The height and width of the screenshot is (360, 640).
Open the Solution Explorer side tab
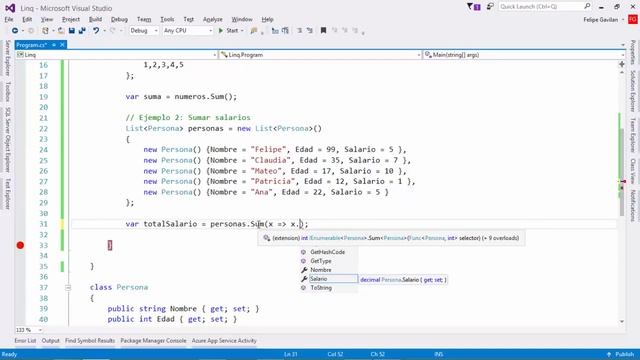[633, 92]
